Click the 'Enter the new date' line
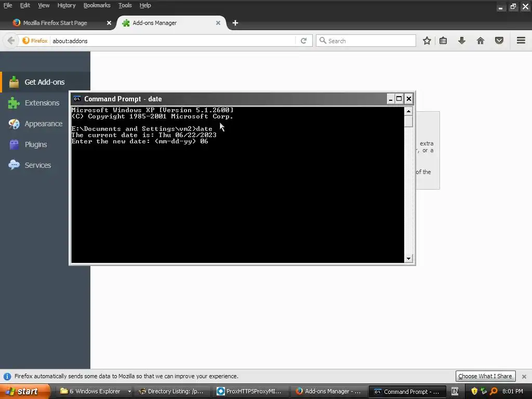 click(140, 141)
